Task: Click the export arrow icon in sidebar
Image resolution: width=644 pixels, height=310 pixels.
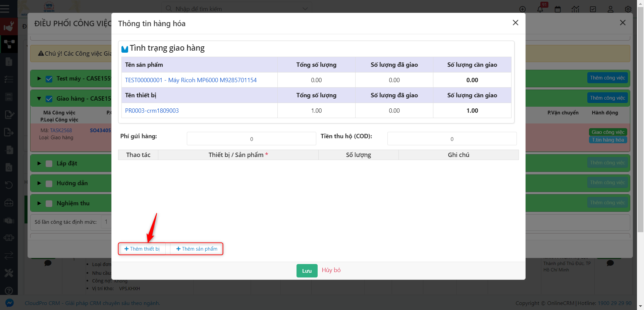Action: 9,132
